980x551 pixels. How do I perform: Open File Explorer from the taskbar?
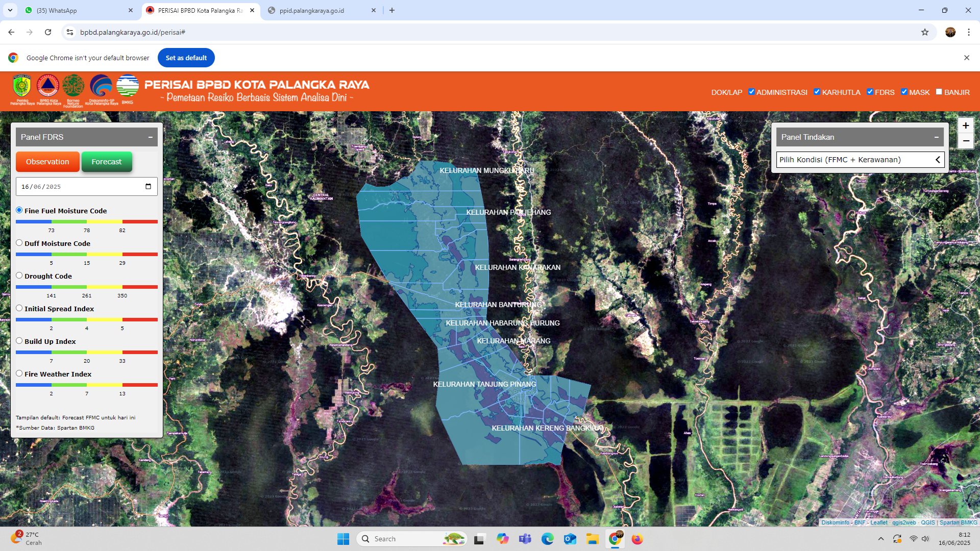point(592,539)
